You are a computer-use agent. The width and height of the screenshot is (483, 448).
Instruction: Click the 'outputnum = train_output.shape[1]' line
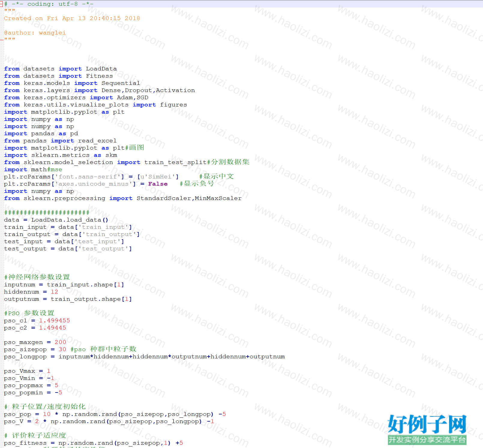pyautogui.click(x=68, y=299)
